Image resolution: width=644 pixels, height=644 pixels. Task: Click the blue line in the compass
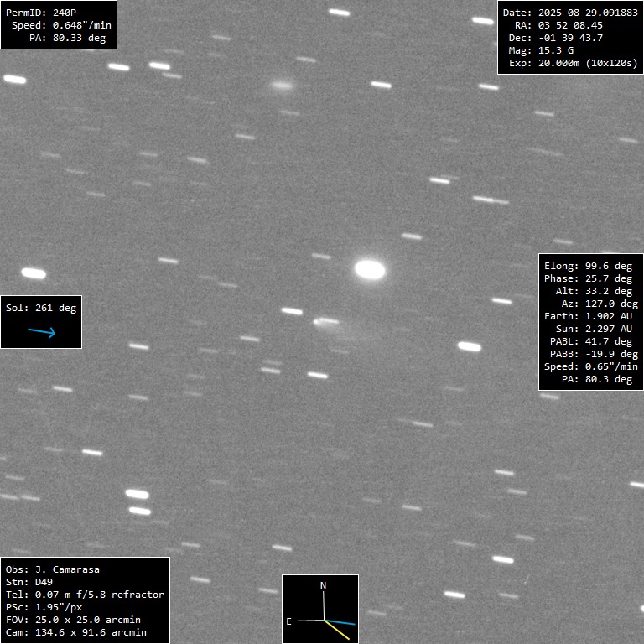click(340, 622)
